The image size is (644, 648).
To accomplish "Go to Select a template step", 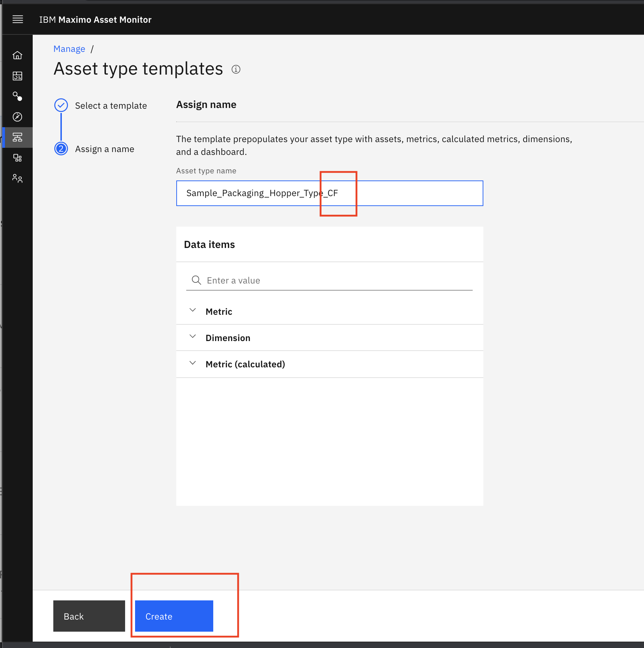I will (111, 106).
